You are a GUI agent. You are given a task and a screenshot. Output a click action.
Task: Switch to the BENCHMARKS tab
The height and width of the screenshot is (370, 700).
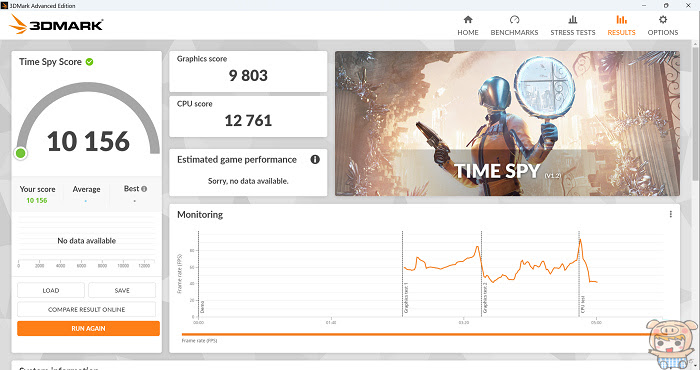point(514,33)
